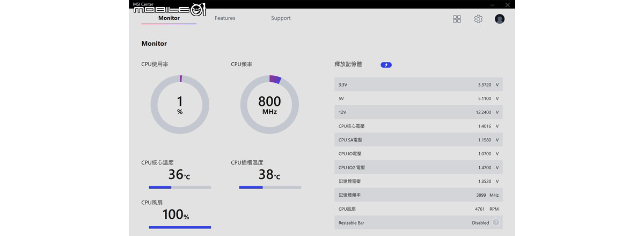
Task: Click the release memory lightning button
Action: tap(386, 65)
